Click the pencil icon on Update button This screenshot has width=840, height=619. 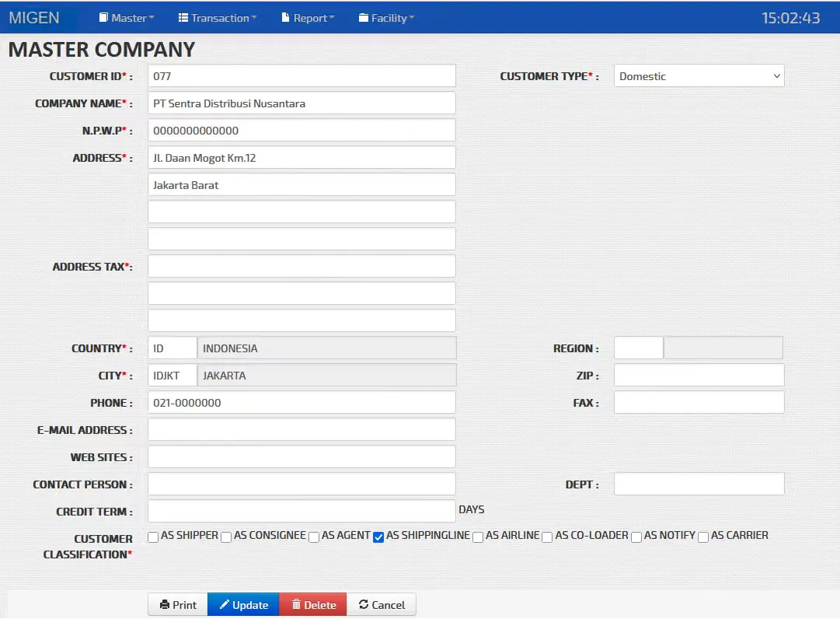(x=225, y=604)
